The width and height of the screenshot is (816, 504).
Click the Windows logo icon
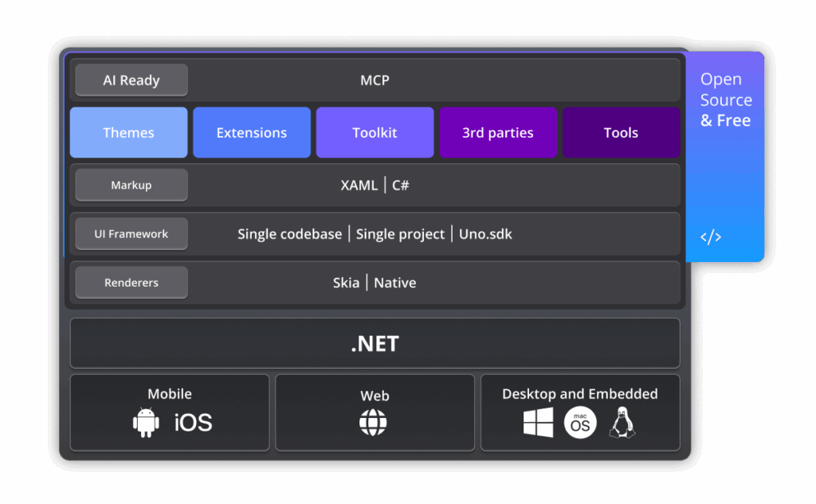click(x=539, y=422)
